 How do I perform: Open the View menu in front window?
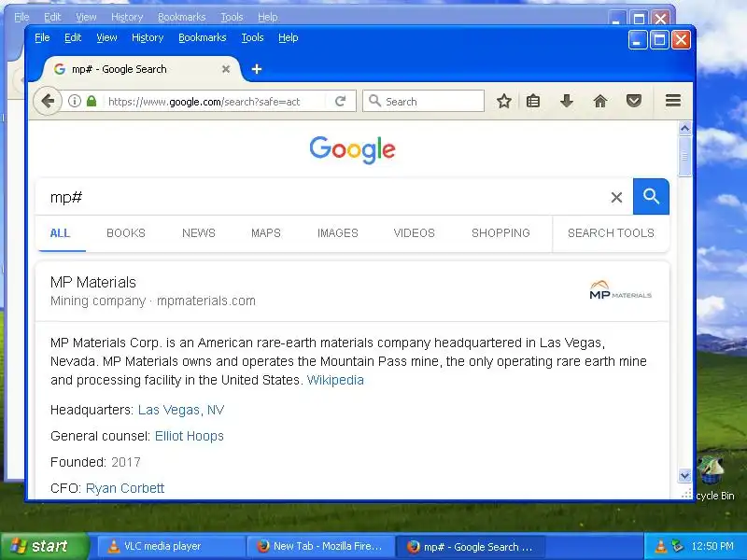pos(106,37)
